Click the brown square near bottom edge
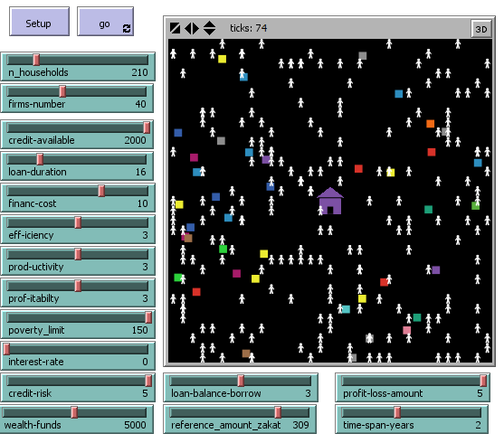Viewport: 504px width, 443px height. (246, 353)
